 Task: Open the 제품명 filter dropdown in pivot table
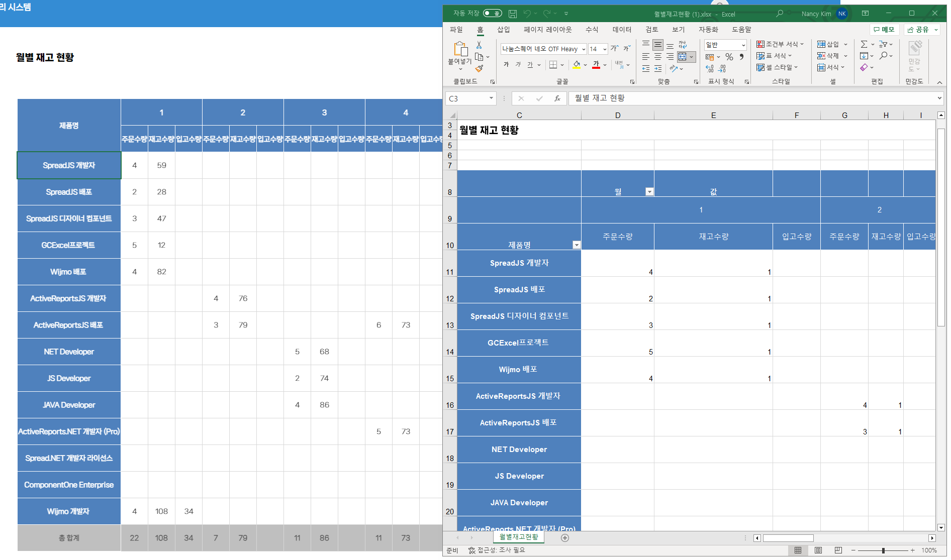click(577, 245)
